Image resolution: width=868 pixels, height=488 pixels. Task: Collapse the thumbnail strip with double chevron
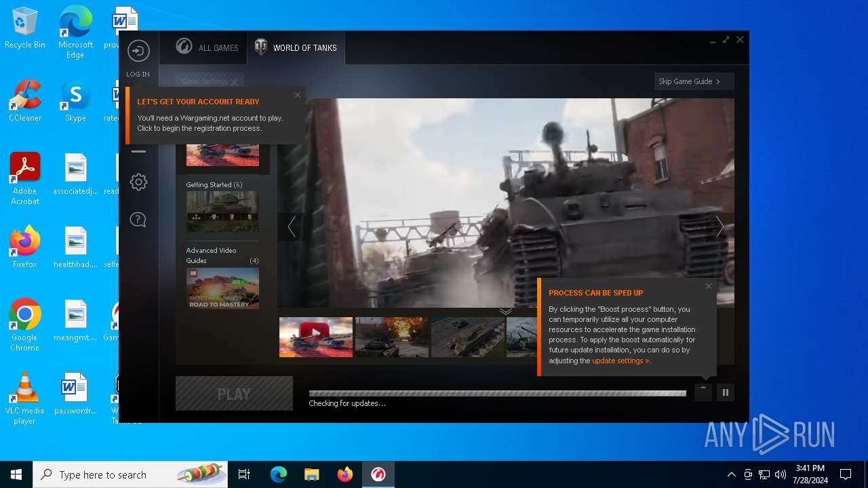[x=506, y=311]
